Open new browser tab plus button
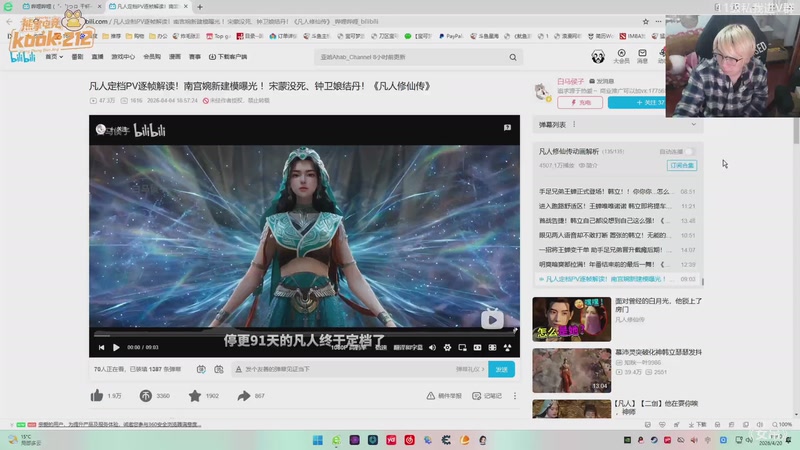The image size is (800, 450). pyautogui.click(x=199, y=7)
